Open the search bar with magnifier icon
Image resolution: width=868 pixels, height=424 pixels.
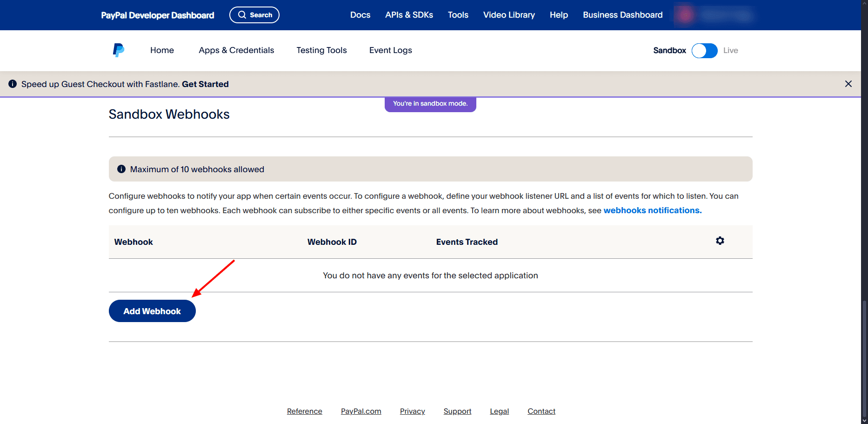[254, 14]
